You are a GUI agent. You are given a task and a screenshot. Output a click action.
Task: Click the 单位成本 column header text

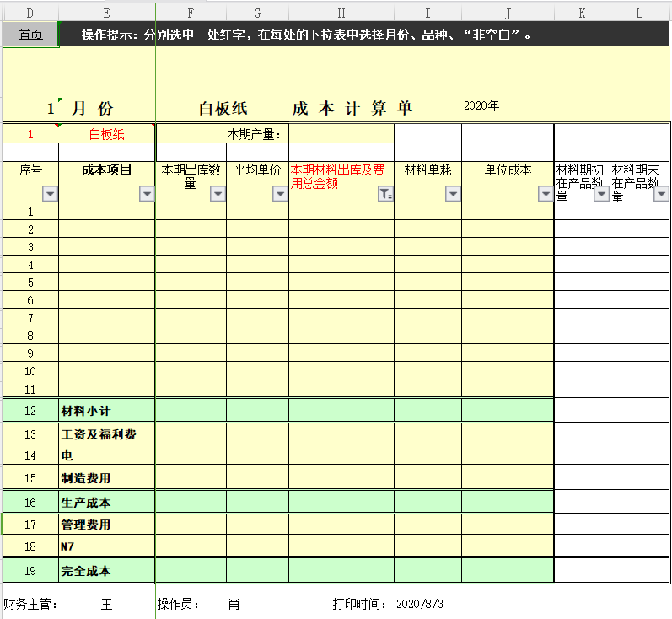[x=508, y=170]
